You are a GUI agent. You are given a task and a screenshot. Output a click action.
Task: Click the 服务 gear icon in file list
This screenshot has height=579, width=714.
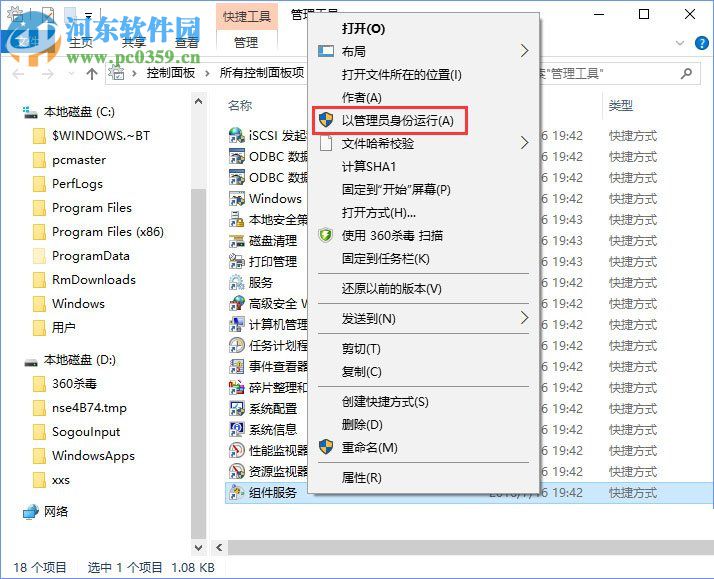pyautogui.click(x=237, y=283)
